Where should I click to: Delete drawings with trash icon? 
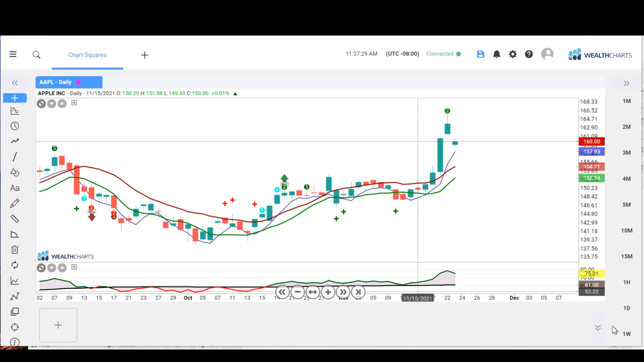pyautogui.click(x=15, y=250)
